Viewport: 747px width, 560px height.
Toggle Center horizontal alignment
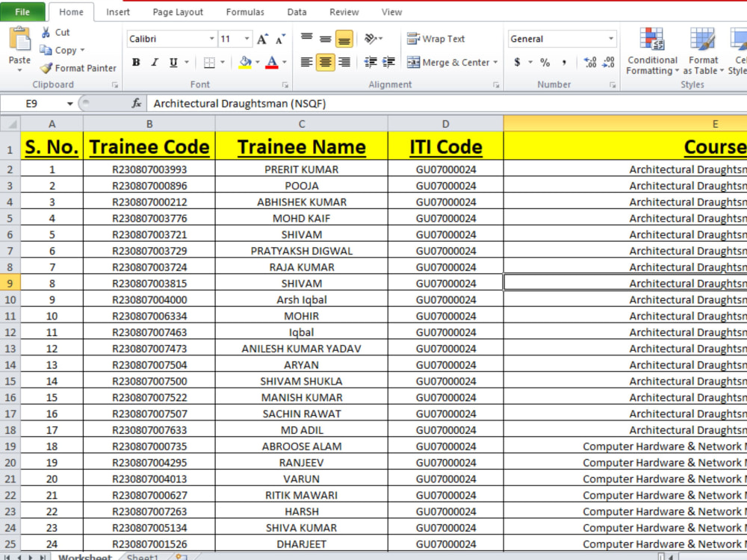[x=326, y=62]
